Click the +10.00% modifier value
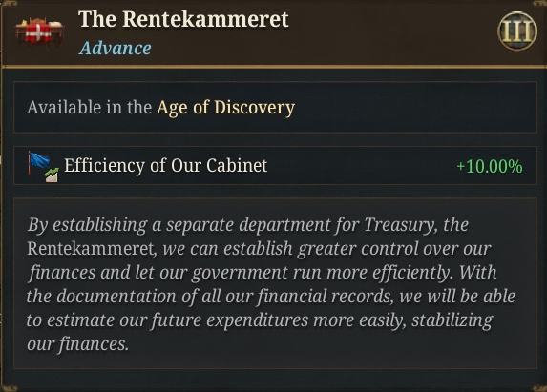 click(490, 166)
